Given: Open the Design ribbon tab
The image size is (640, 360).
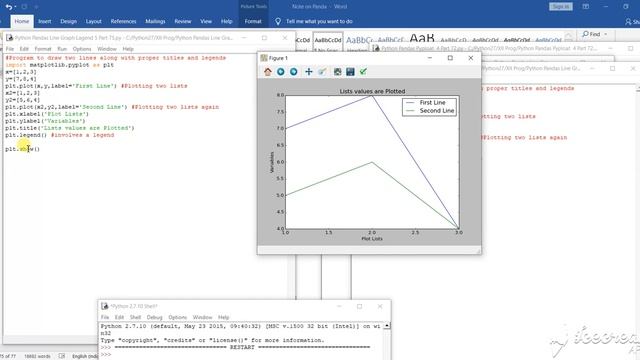Looking at the screenshot, I should pos(68,21).
